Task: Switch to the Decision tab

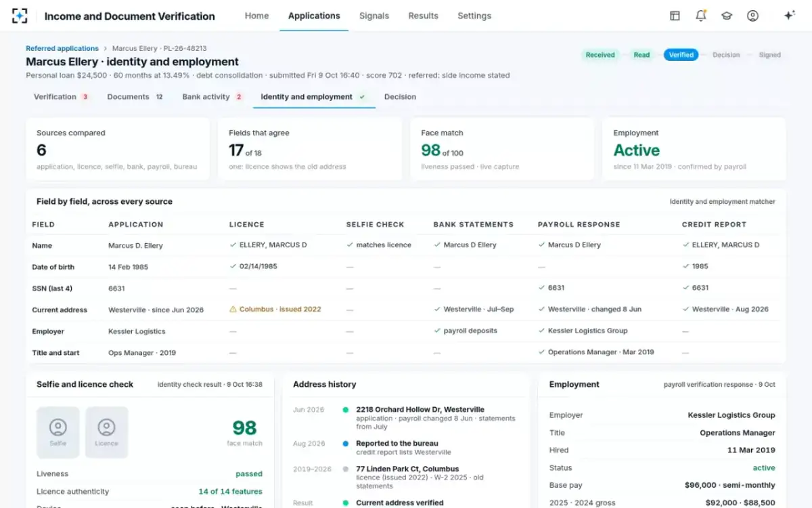Action: coord(400,97)
